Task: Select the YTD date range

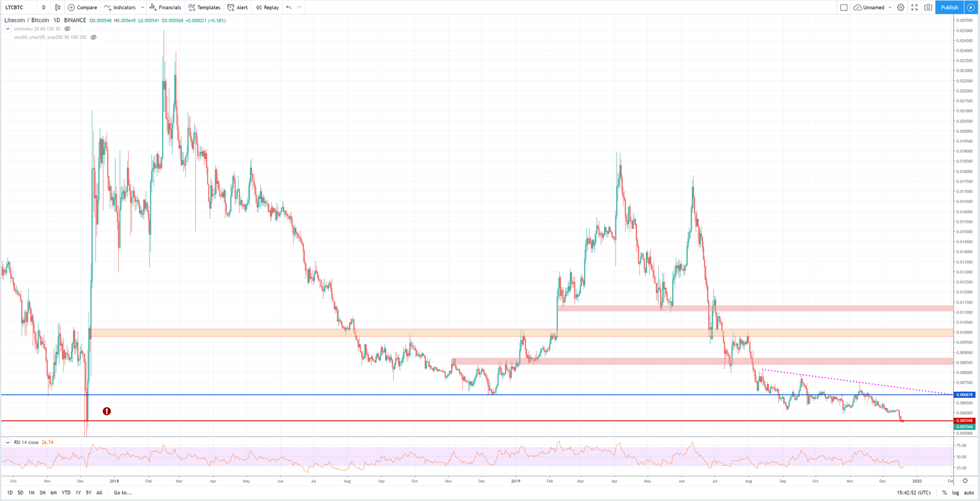Action: (66, 493)
